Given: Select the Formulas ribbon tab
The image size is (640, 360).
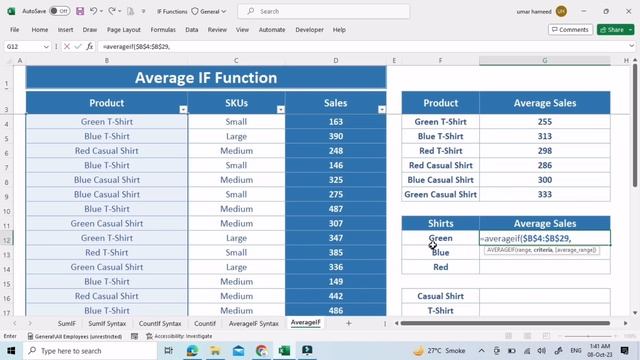Looking at the screenshot, I should pos(163,30).
